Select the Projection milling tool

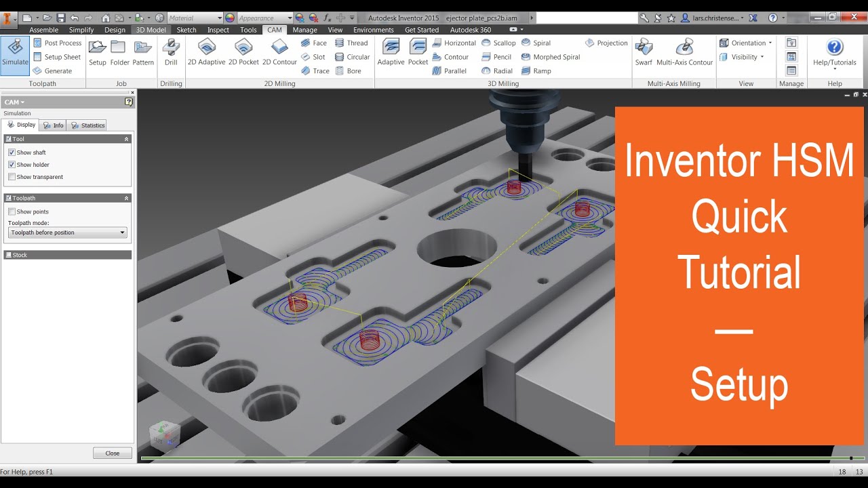[x=606, y=43]
